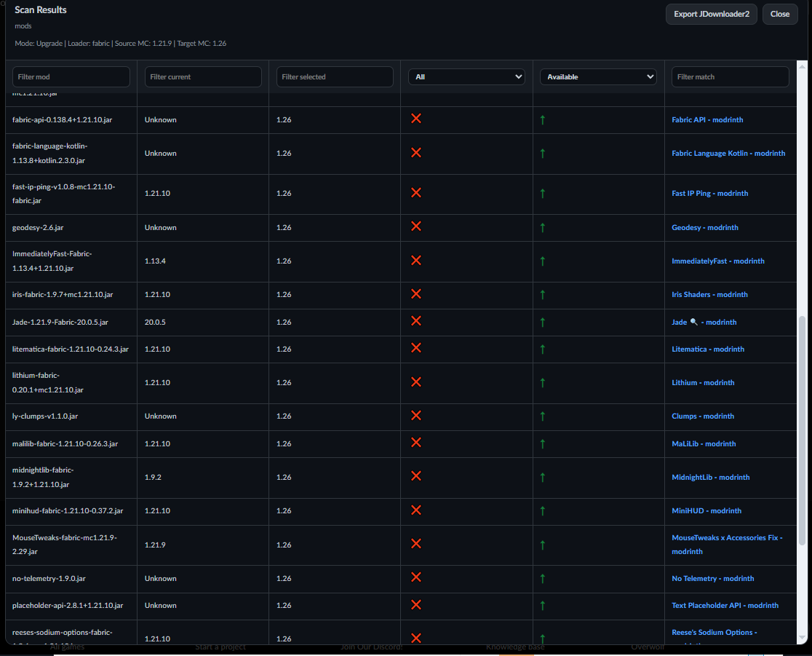812x656 pixels.
Task: Select the geodesy-2.6.jar file name
Action: [x=38, y=227]
